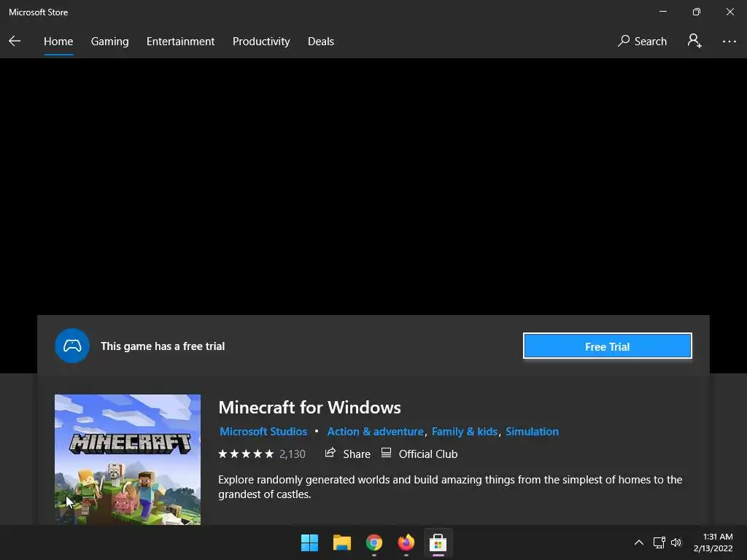
Task: Open the Home tab
Action: coord(58,42)
